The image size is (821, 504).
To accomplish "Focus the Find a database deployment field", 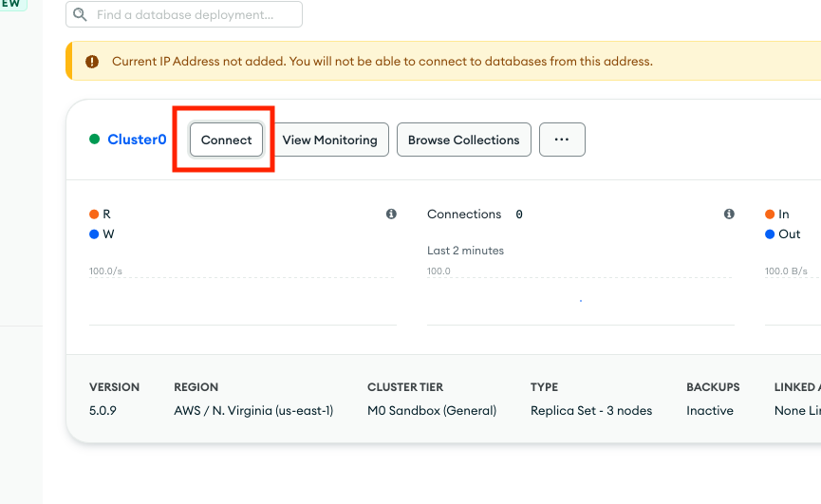I will (195, 15).
